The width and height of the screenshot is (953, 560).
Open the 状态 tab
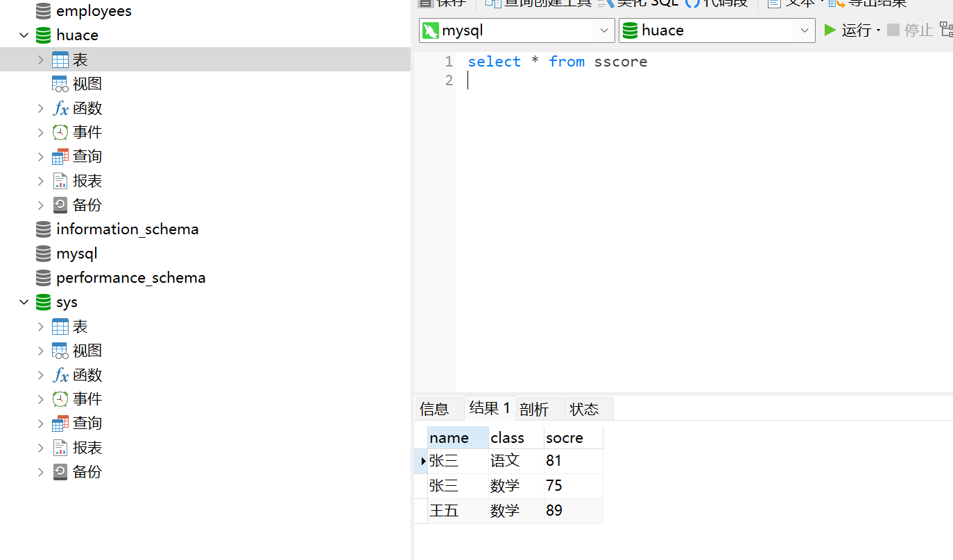tap(583, 408)
